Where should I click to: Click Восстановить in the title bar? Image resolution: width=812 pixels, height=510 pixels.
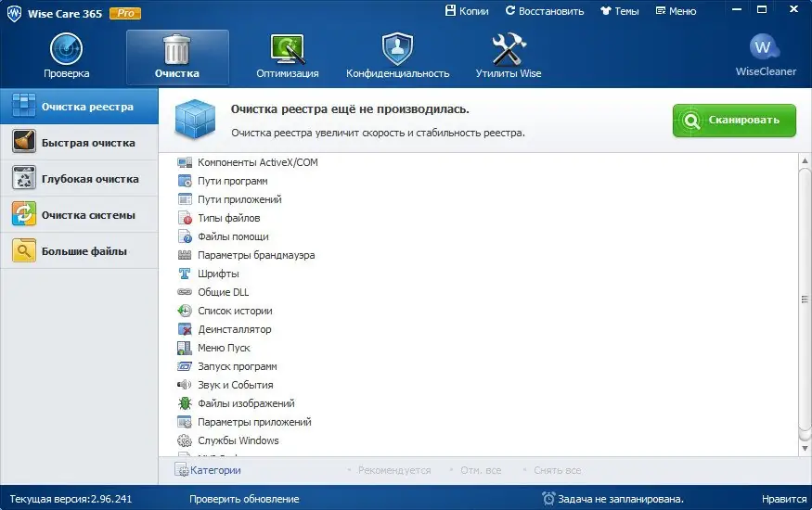pos(544,11)
